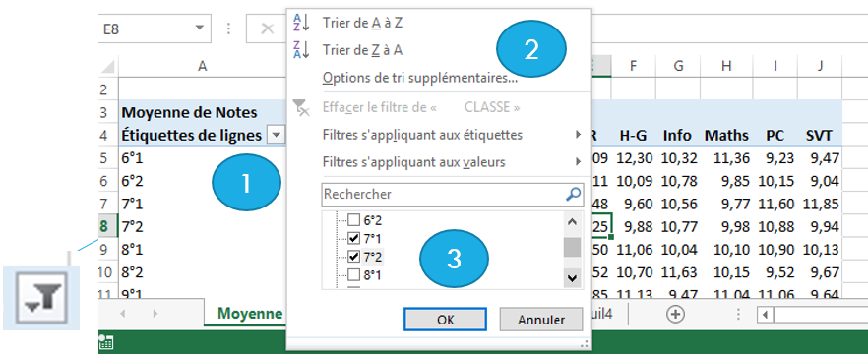Image resolution: width=868 pixels, height=354 pixels.
Task: Click the Rechercher search field
Action: tap(444, 194)
